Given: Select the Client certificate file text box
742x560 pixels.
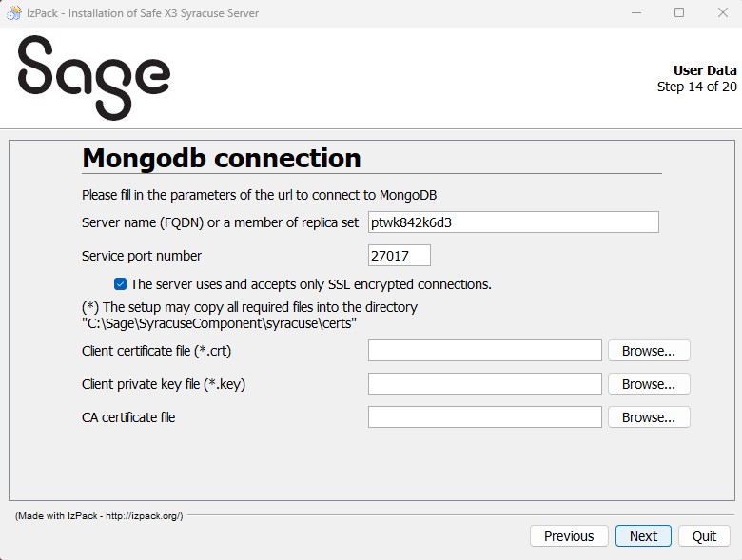Looking at the screenshot, I should tap(484, 351).
